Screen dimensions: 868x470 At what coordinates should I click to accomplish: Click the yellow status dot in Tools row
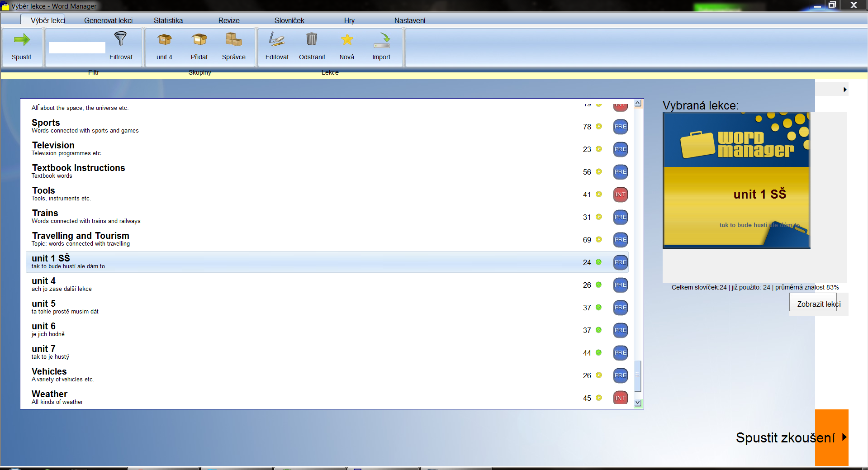599,195
